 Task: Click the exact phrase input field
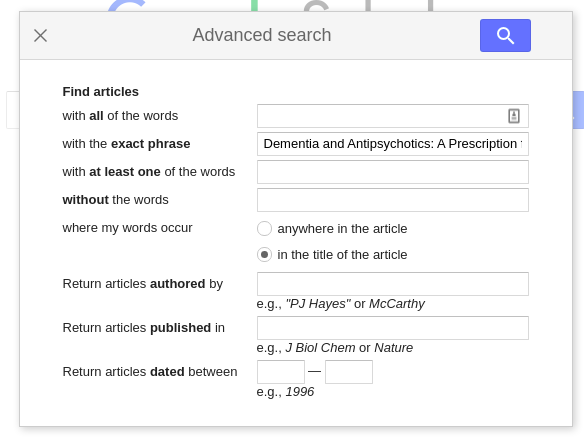(393, 144)
